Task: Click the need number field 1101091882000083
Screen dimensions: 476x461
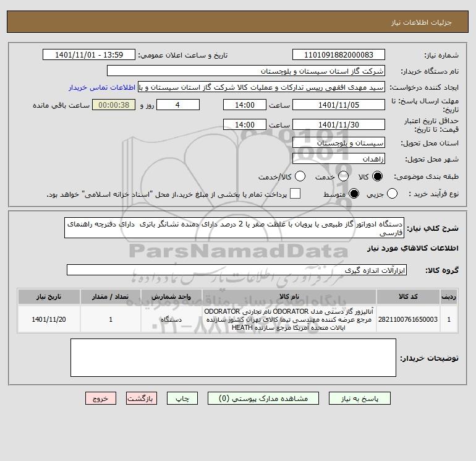Action: coord(339,54)
